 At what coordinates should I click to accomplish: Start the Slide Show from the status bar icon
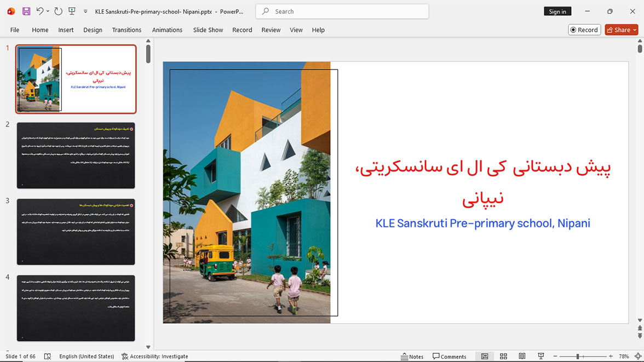(541, 356)
